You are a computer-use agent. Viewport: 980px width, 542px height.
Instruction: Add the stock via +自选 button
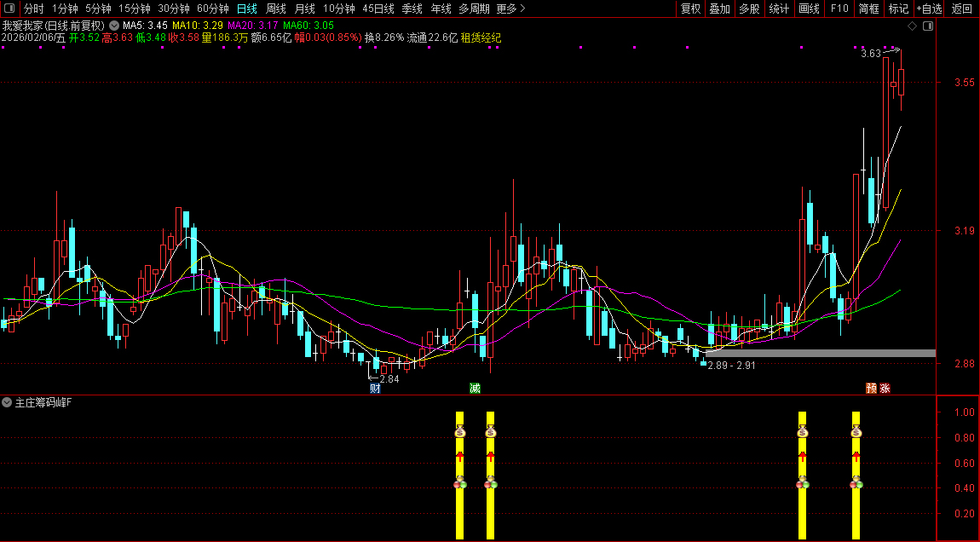[929, 9]
